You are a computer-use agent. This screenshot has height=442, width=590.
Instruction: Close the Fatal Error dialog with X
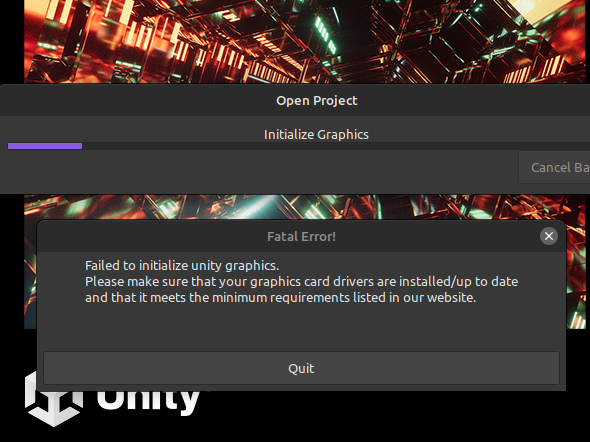coord(549,236)
